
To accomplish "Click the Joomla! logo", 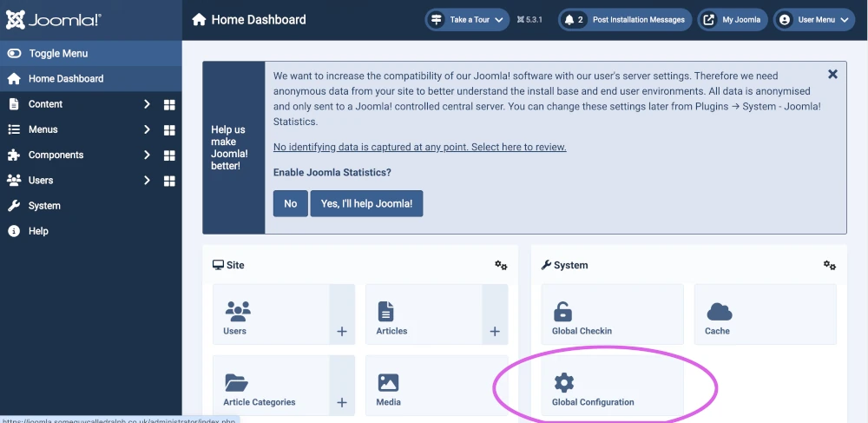I will point(54,20).
